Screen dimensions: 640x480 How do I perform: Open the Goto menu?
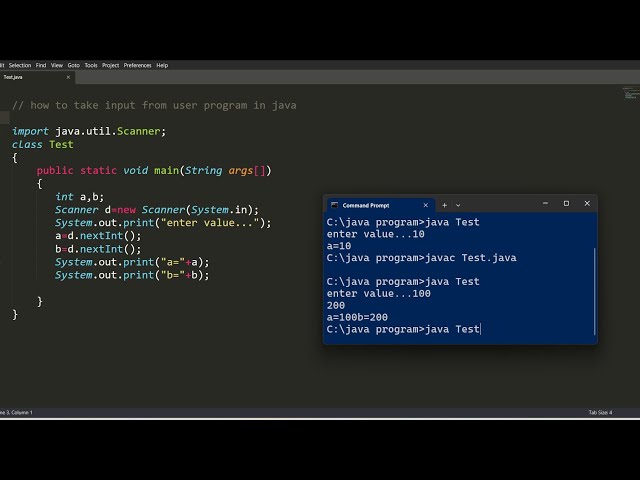tap(73, 65)
